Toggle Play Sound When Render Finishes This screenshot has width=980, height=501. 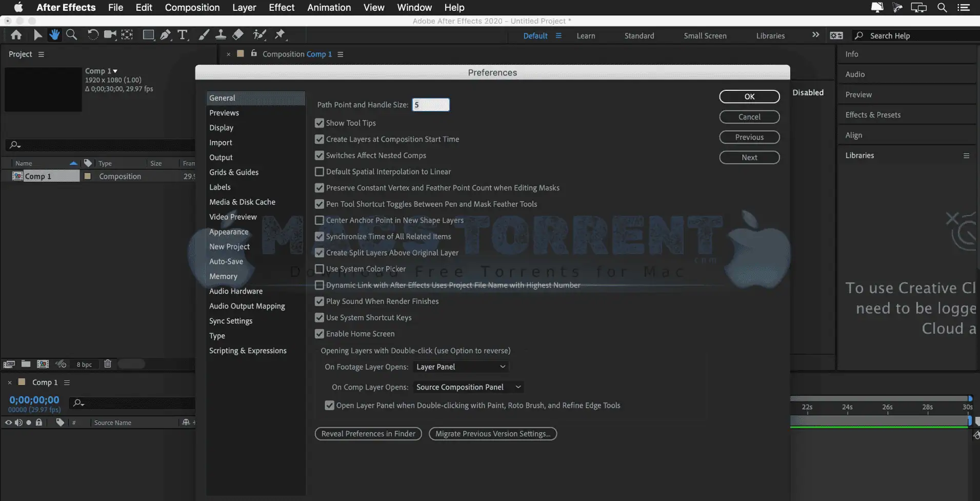tap(319, 301)
